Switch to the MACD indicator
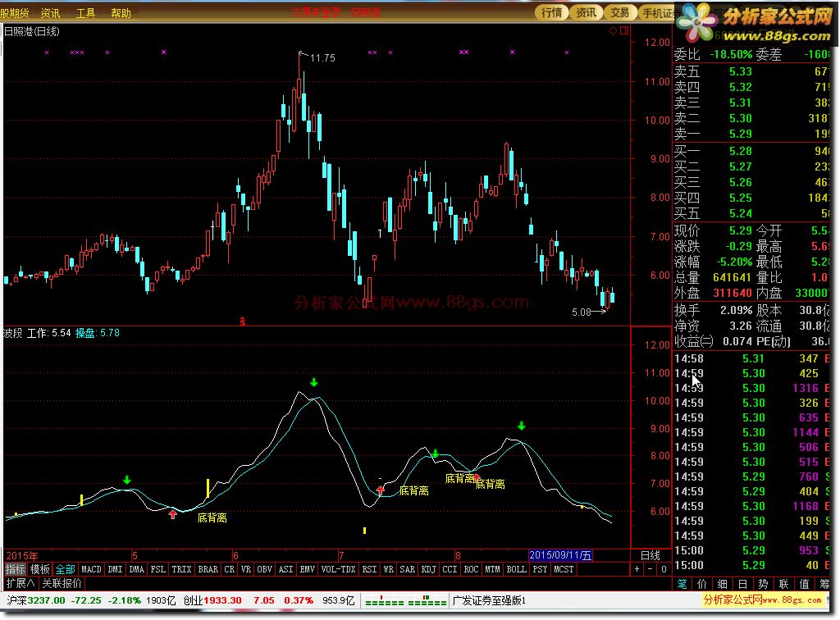The image size is (840, 620). (91, 569)
